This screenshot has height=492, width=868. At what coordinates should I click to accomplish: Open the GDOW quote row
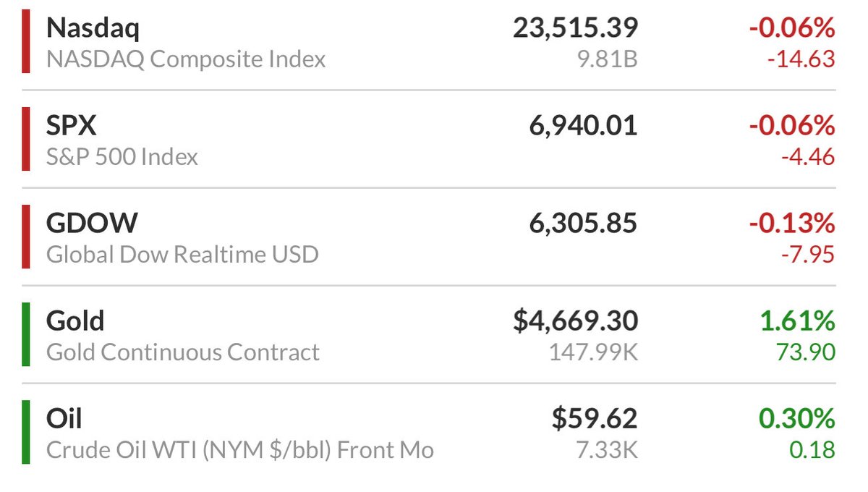(x=429, y=237)
